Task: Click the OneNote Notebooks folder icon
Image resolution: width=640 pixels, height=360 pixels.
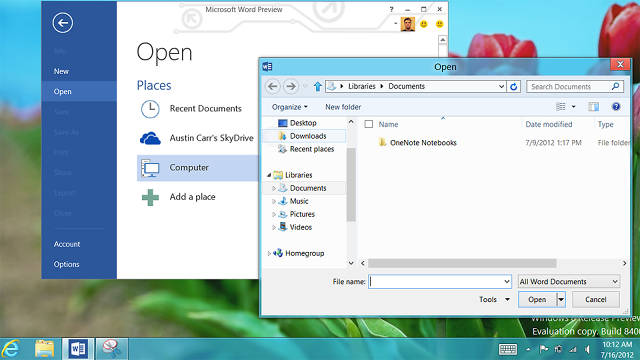Action: [x=382, y=142]
